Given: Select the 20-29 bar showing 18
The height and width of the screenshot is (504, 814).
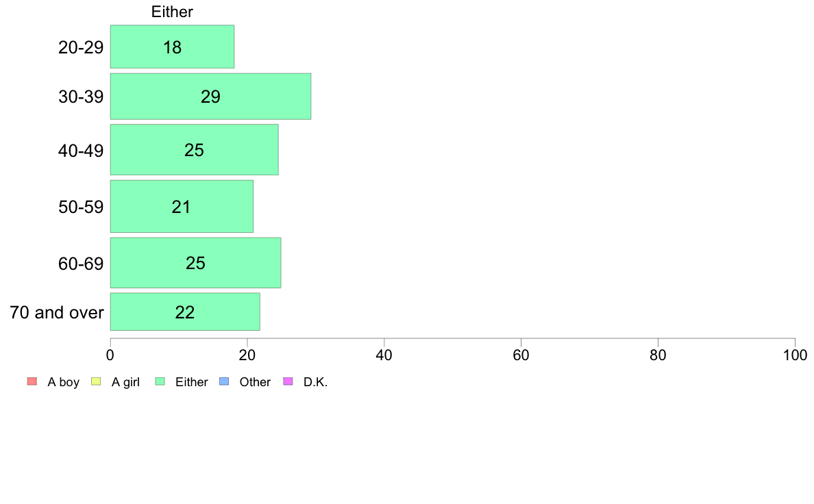Looking at the screenshot, I should 173,47.
